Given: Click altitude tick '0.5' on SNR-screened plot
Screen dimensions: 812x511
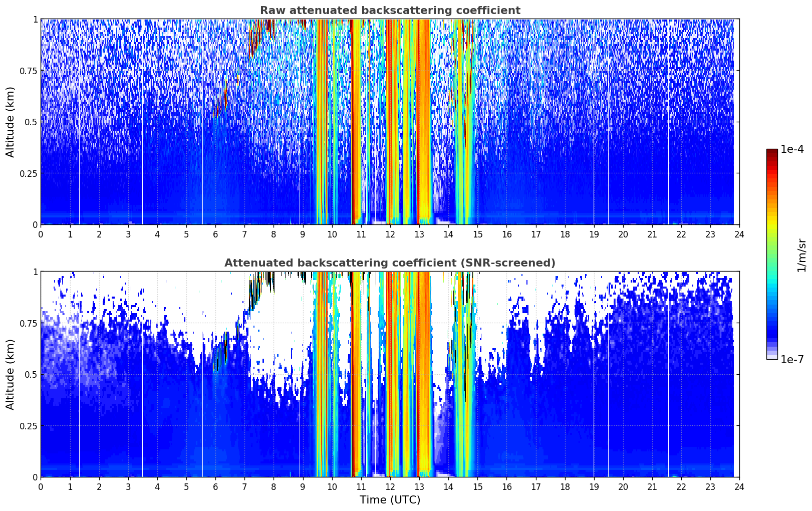Looking at the screenshot, I should (x=31, y=374).
